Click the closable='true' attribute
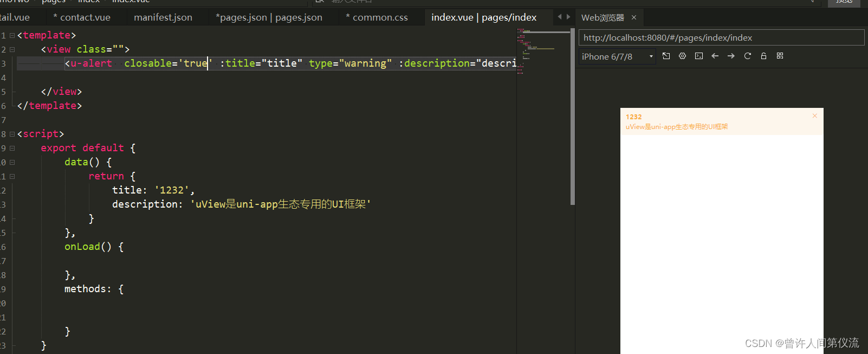This screenshot has height=354, width=868. point(168,63)
